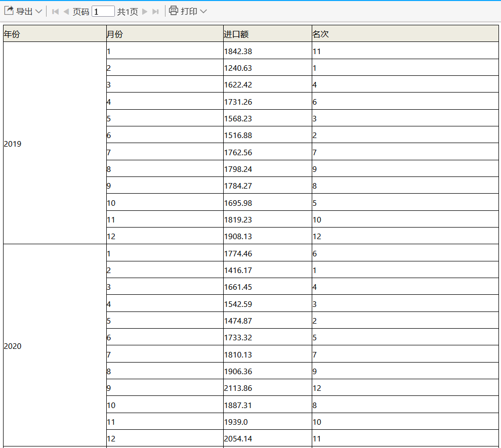Click the 打印 button label

coord(189,12)
